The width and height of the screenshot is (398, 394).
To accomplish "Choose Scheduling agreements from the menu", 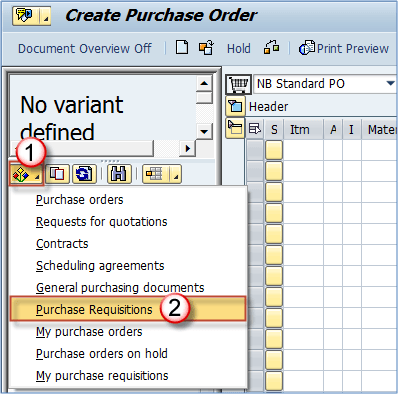I will tap(100, 266).
